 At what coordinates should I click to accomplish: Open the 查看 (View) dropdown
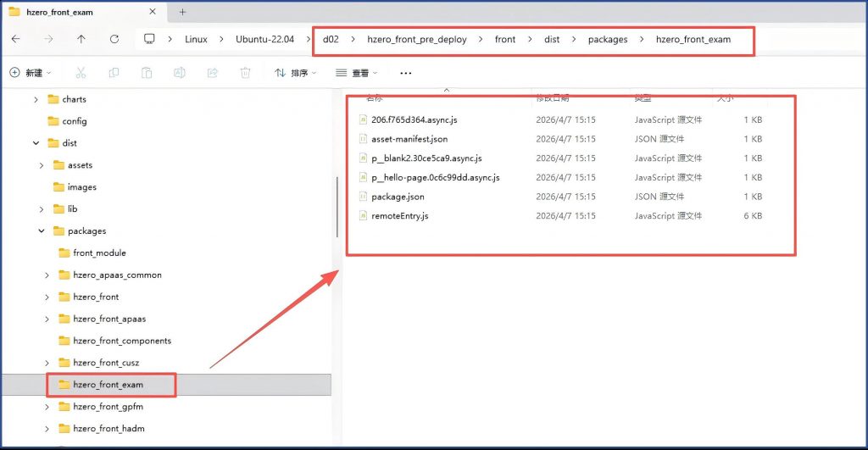point(356,73)
